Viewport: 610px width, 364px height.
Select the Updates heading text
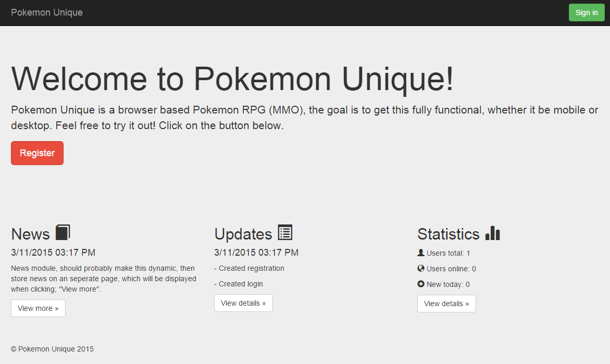pos(243,234)
